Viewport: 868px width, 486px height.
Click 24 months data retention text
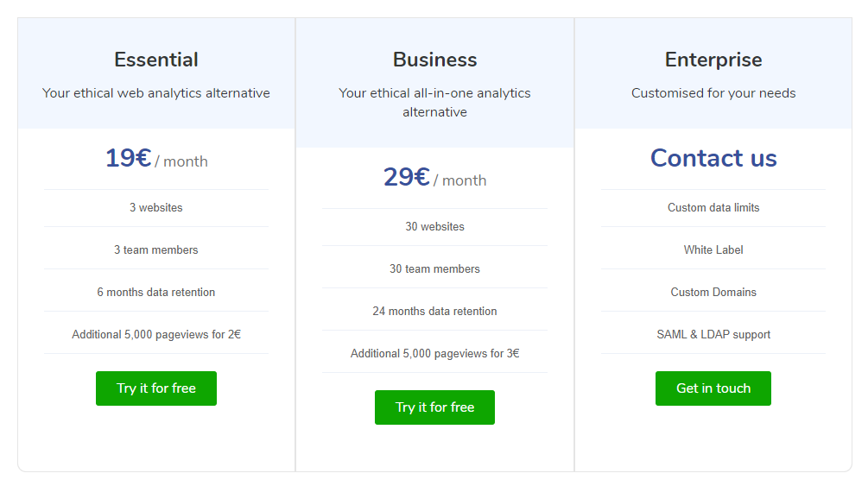(x=434, y=311)
